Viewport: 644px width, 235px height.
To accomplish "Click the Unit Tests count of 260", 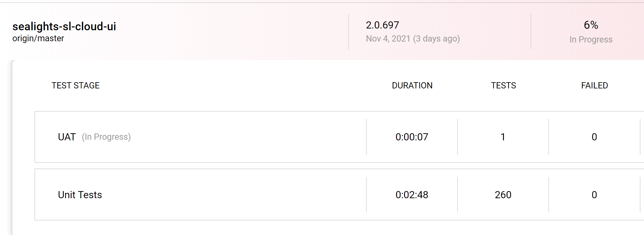I will coord(503,195).
